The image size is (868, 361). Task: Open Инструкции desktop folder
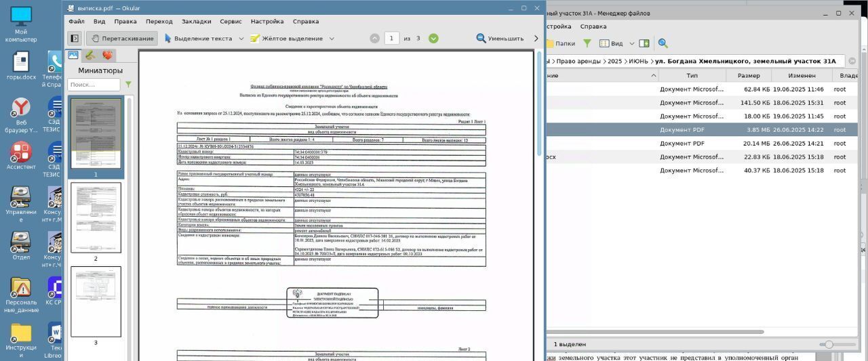pyautogui.click(x=21, y=341)
